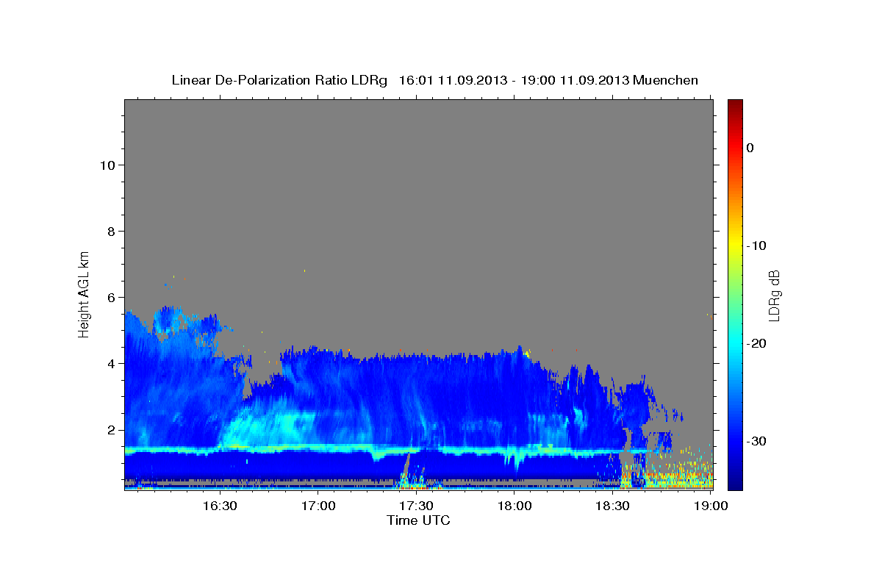Click the 17:00 time tick label

click(x=319, y=506)
